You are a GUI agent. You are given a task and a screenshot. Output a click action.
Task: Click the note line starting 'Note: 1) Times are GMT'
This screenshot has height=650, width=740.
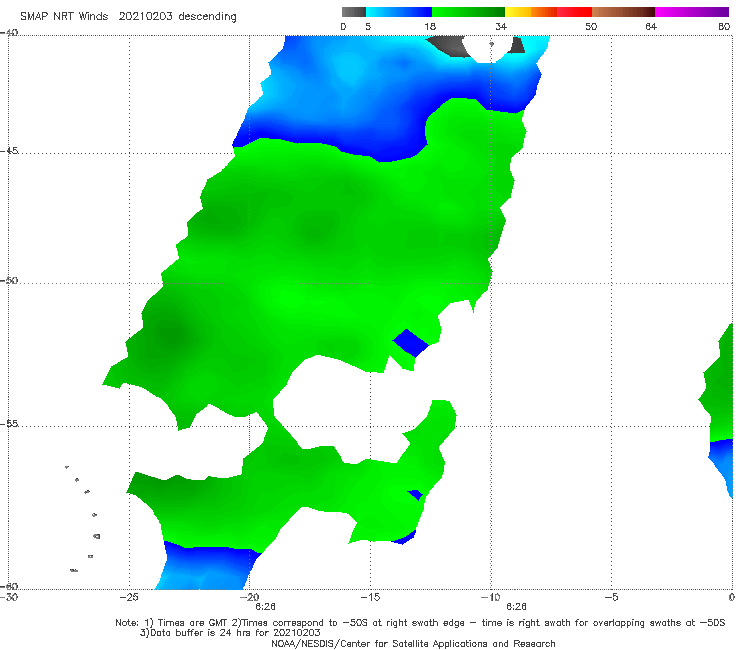420,623
